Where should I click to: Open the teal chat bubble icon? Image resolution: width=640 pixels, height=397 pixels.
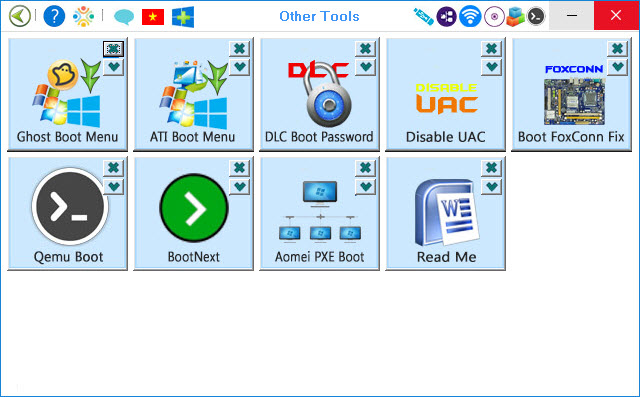click(124, 17)
